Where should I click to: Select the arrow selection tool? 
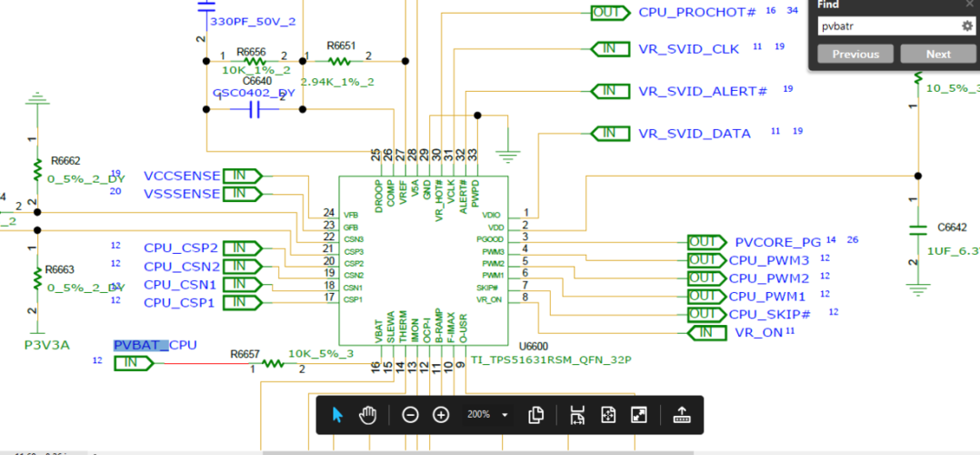(x=337, y=414)
